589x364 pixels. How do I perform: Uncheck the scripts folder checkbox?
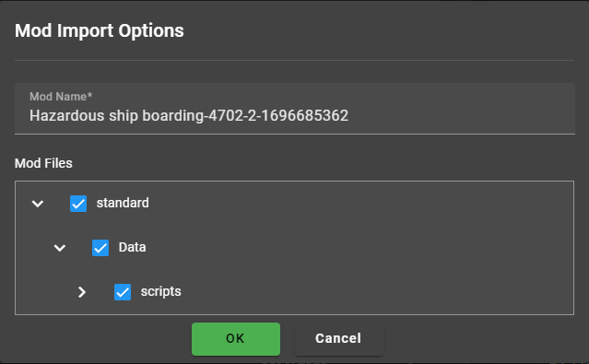123,292
